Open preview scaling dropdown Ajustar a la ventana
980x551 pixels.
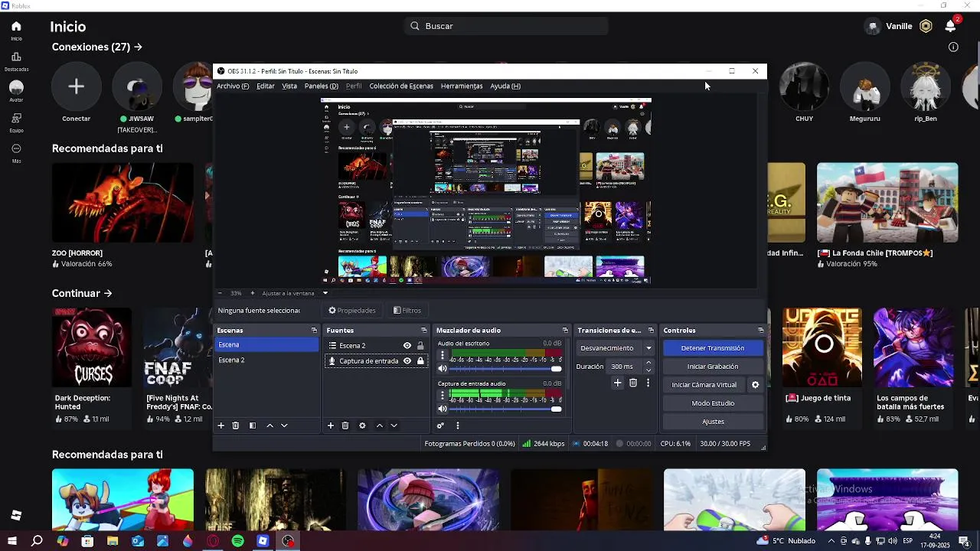pyautogui.click(x=295, y=293)
